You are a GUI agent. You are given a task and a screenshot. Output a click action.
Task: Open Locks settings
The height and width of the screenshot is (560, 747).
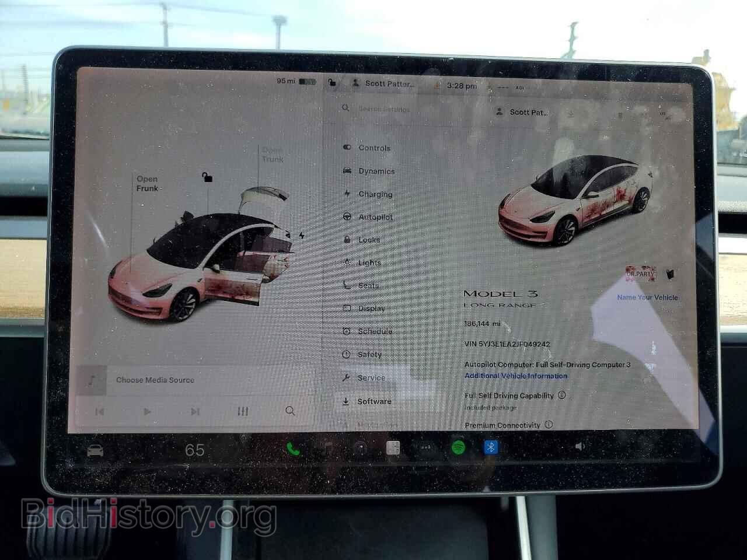pos(362,240)
